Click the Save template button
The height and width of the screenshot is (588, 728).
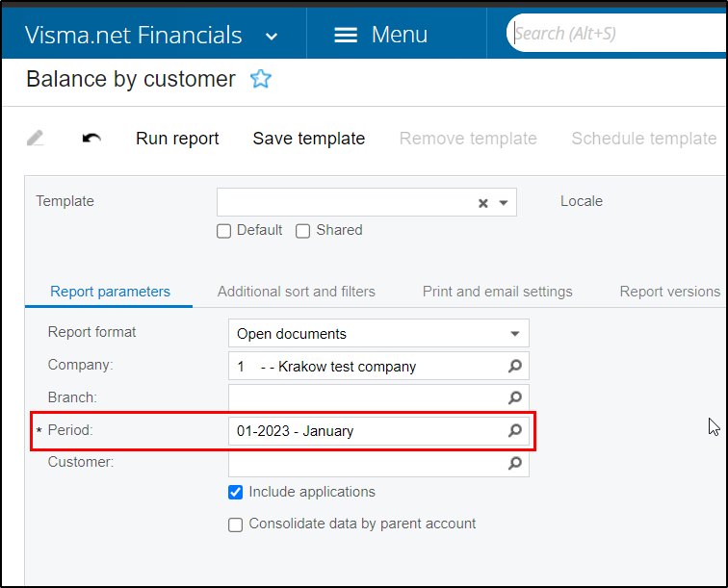coord(309,139)
